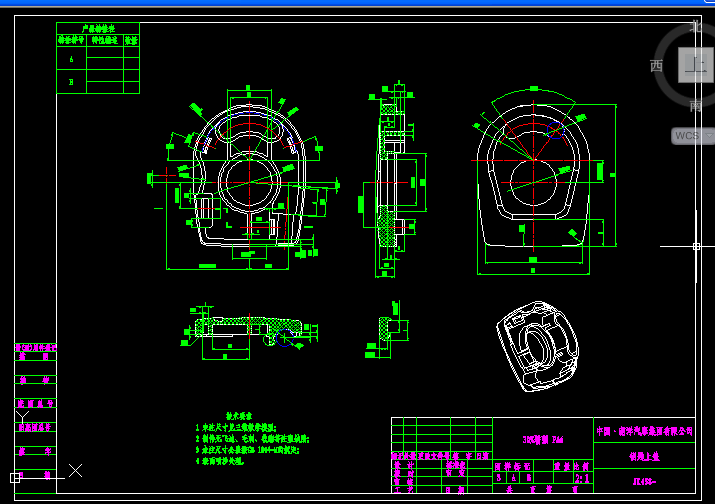Click technical requirement line 3 with GB
The width and height of the screenshot is (715, 504).
tap(248, 450)
